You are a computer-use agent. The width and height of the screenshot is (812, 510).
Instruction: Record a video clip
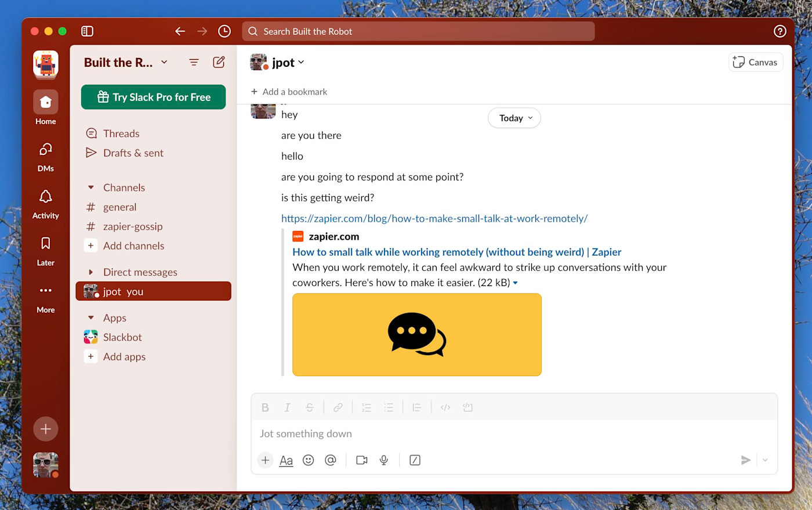[x=362, y=460]
